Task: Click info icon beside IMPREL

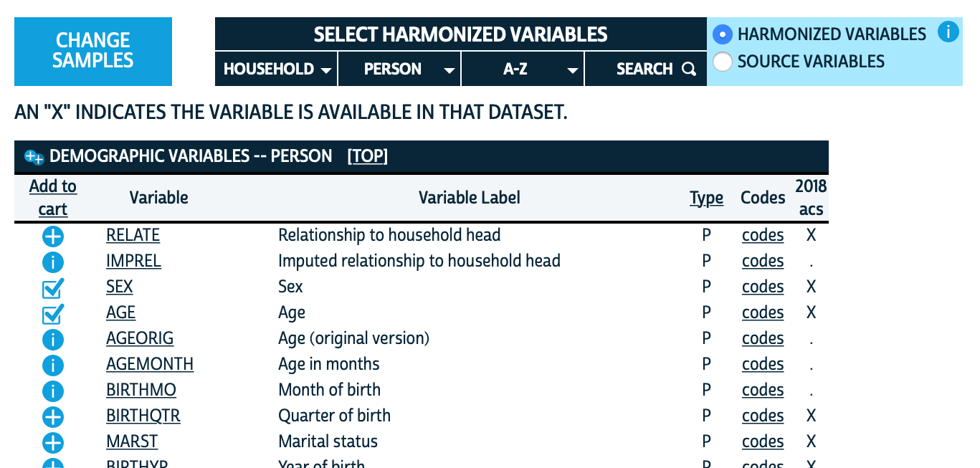Action: 53,262
